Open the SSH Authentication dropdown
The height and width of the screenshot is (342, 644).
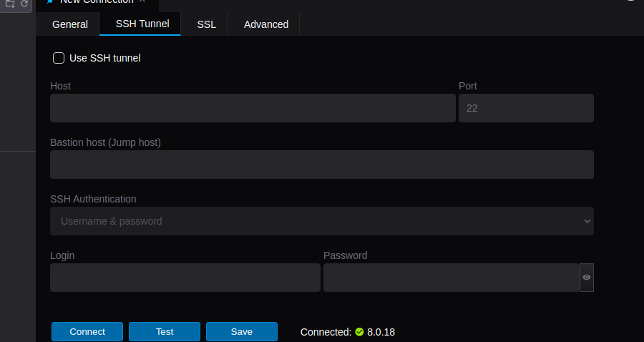321,221
